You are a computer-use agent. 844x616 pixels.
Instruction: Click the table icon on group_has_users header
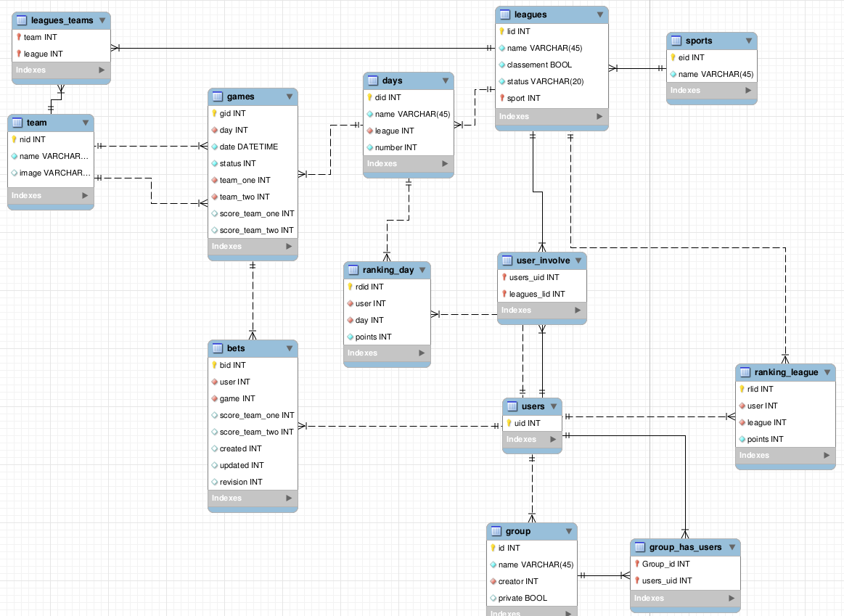coord(640,547)
